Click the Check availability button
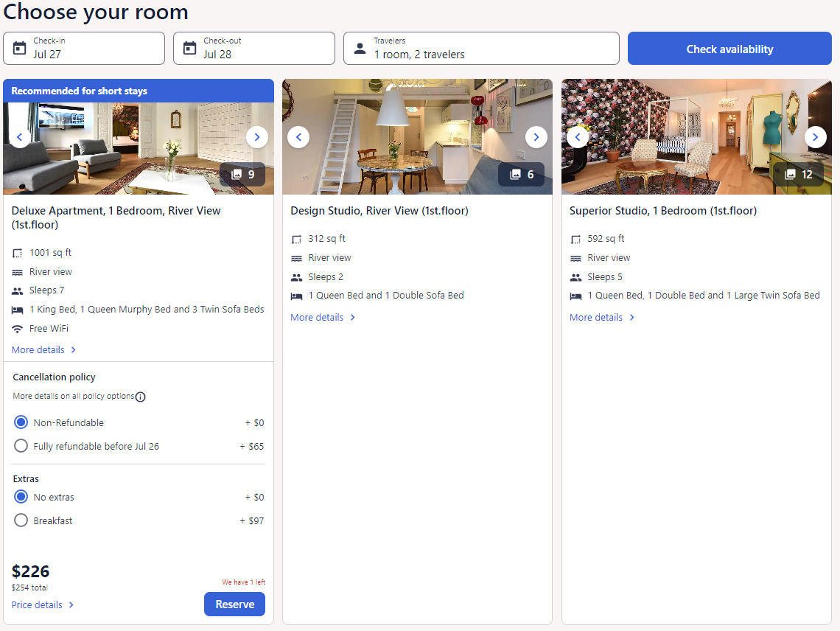 [x=729, y=49]
